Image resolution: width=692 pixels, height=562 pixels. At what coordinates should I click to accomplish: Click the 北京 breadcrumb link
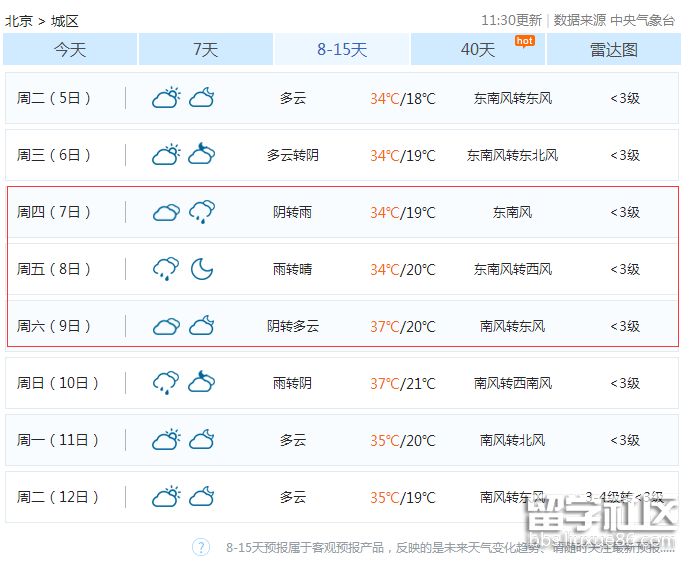click(18, 20)
